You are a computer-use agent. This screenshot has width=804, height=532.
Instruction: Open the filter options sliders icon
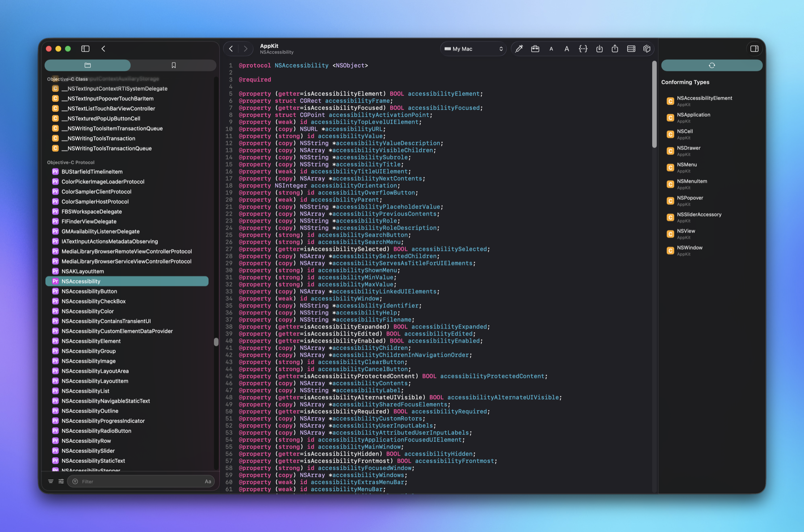tap(61, 482)
